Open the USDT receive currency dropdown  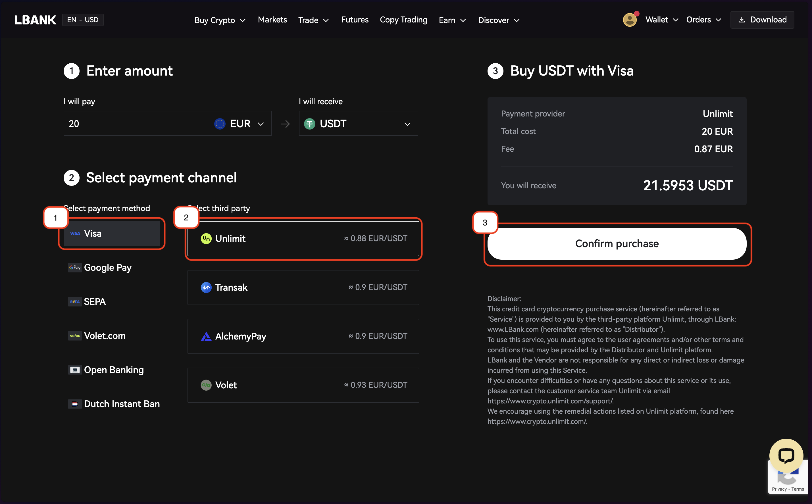click(x=358, y=124)
